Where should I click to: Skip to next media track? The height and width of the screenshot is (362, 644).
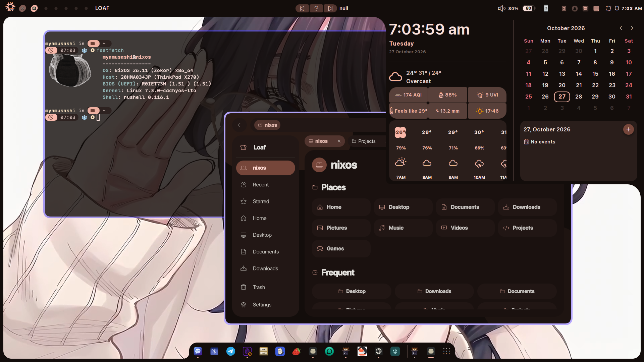tap(330, 8)
